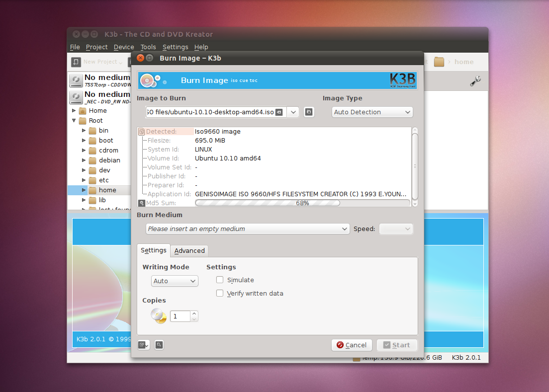The image size is (549, 392).
Task: Open the Help menu
Action: (x=201, y=47)
